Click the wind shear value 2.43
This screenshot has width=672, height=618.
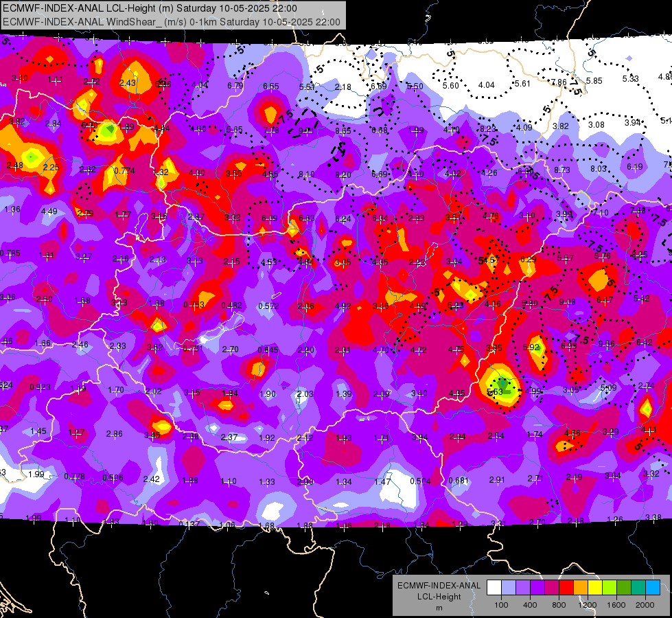point(128,83)
